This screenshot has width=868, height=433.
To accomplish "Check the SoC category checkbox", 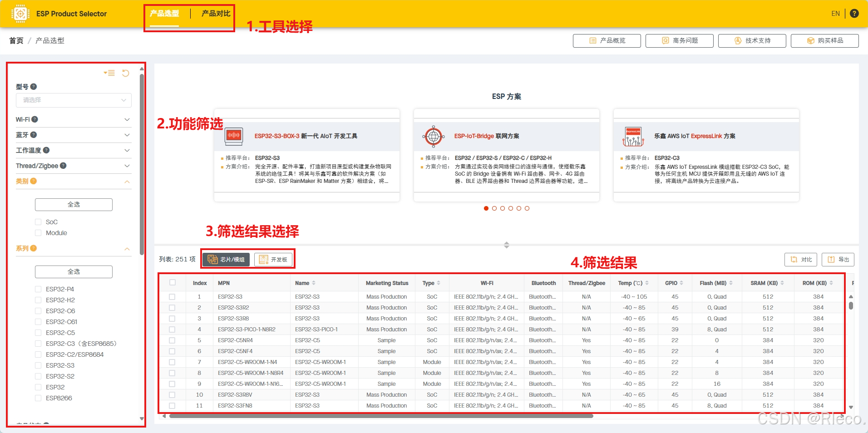I will pyautogui.click(x=38, y=222).
